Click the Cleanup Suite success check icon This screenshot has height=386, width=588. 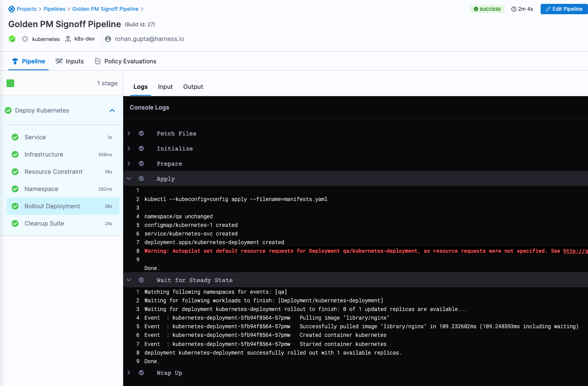point(15,223)
